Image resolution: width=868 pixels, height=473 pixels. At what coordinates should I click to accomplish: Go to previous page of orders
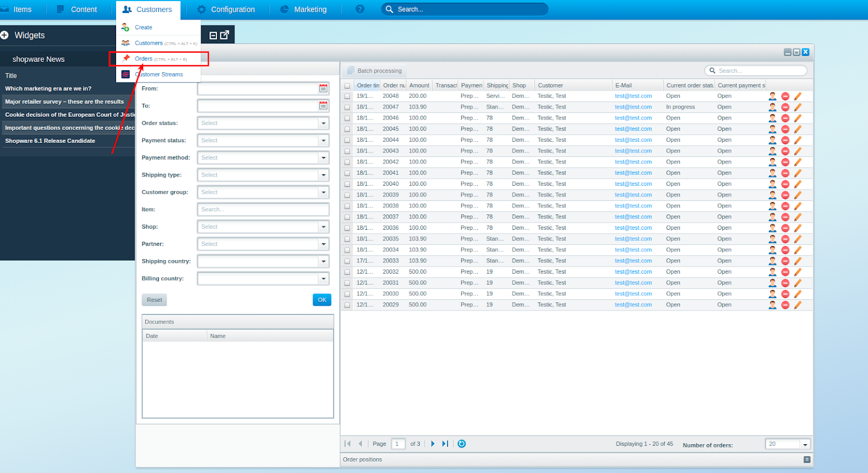[x=360, y=444]
